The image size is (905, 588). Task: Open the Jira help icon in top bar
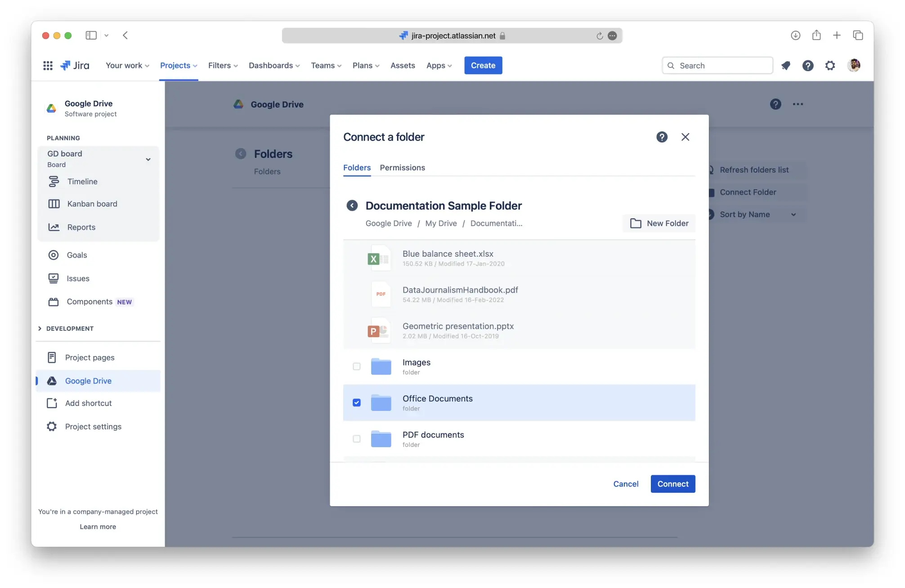808,66
